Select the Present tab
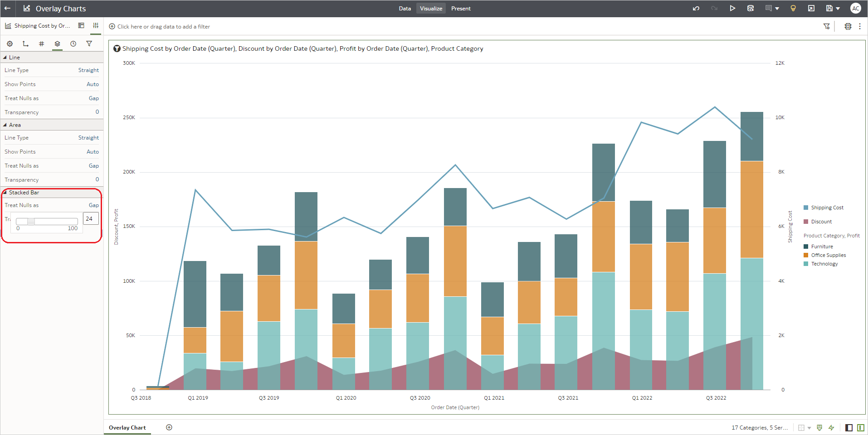The width and height of the screenshot is (868, 435). coord(461,8)
